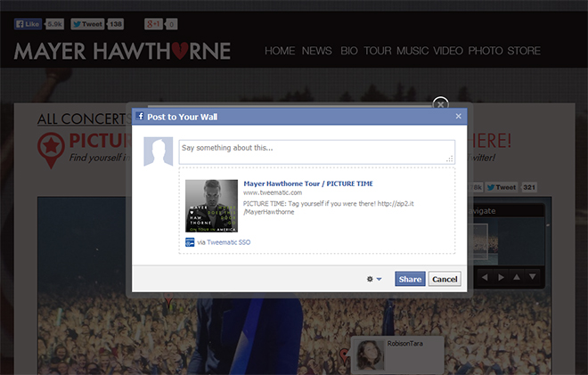Click the Share button

click(410, 279)
